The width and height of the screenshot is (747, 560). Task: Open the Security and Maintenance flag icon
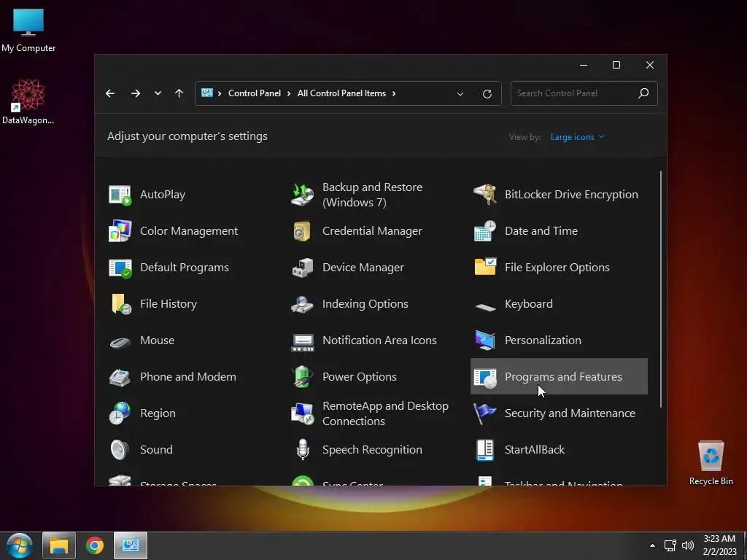[485, 413]
